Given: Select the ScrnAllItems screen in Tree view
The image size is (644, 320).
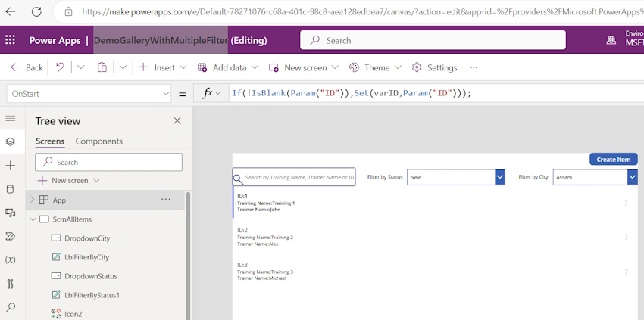Looking at the screenshot, I should point(72,219).
